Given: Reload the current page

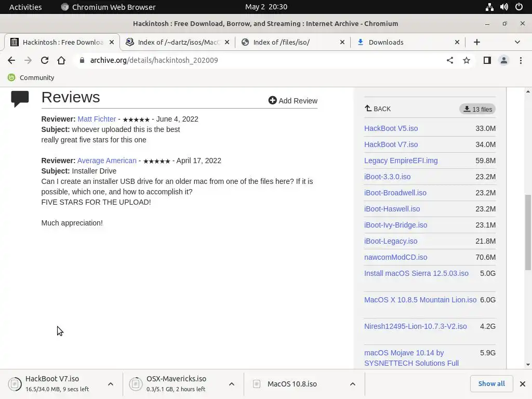Looking at the screenshot, I should tap(45, 60).
